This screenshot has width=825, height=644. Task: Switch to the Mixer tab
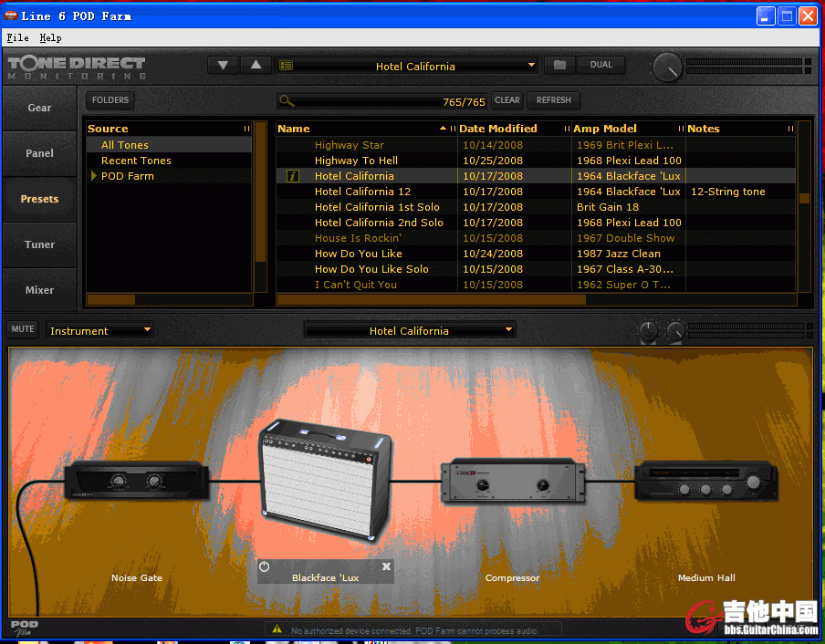click(39, 290)
